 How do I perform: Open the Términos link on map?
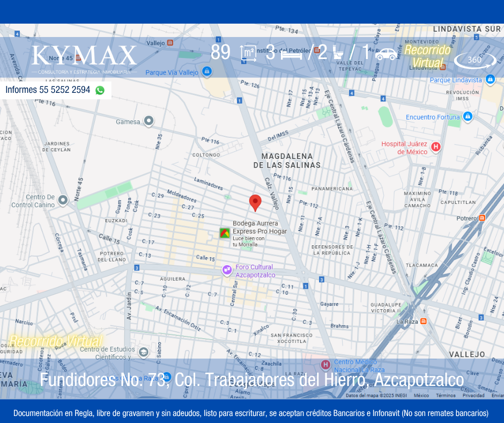coord(446,396)
